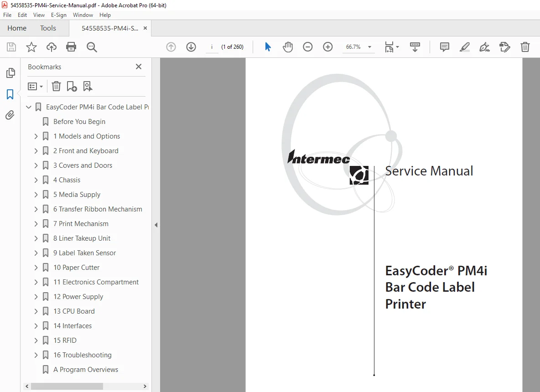Expand 16 Troubleshooting bookmark

(x=36, y=355)
